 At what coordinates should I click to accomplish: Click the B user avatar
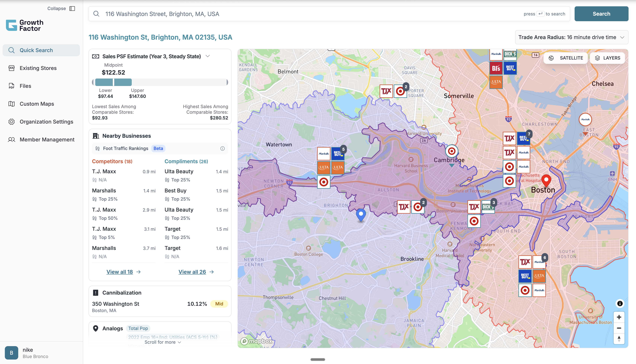pyautogui.click(x=12, y=353)
